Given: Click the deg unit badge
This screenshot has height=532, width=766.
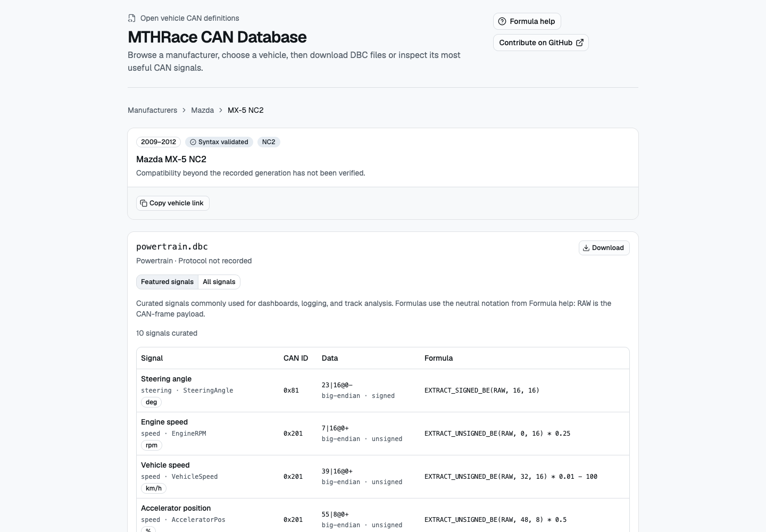Looking at the screenshot, I should tap(152, 402).
